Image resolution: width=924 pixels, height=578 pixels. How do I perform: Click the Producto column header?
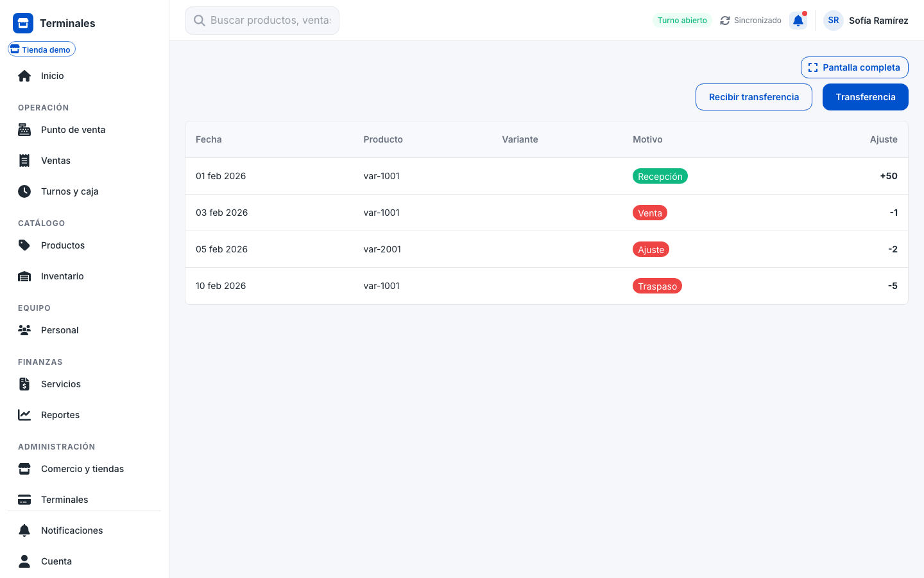(383, 139)
